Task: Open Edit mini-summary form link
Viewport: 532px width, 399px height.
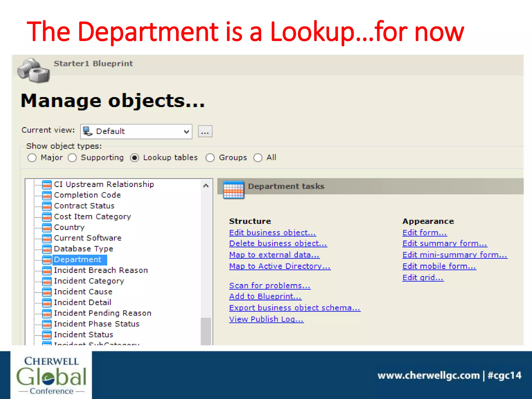Action: (455, 255)
